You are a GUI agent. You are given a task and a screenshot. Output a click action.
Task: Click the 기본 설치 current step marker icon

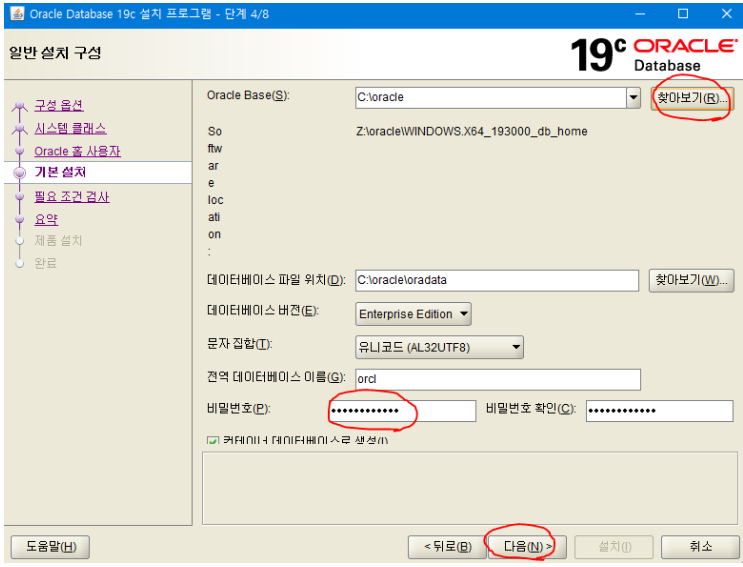click(19, 173)
